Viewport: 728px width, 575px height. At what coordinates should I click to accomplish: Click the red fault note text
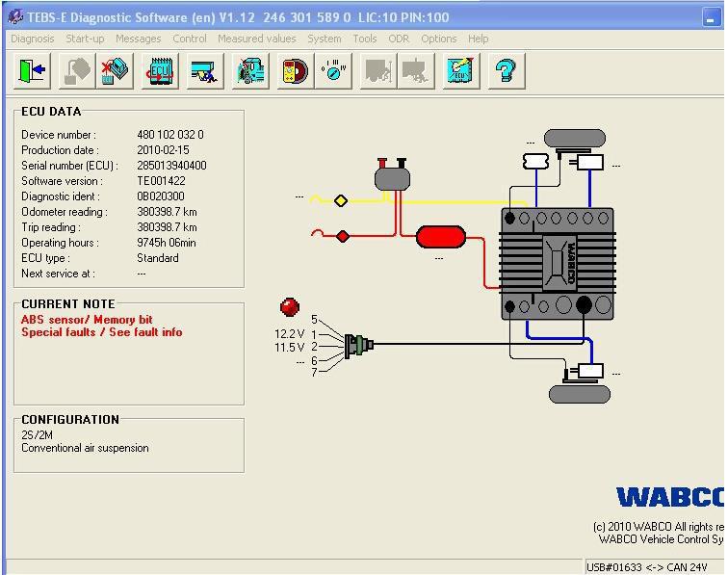click(x=102, y=326)
